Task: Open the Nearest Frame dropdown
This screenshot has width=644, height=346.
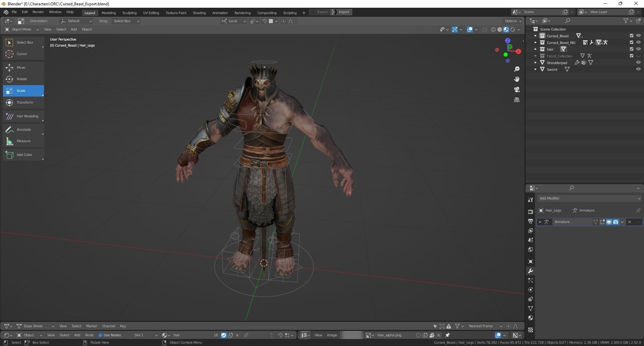Action: coord(485,326)
